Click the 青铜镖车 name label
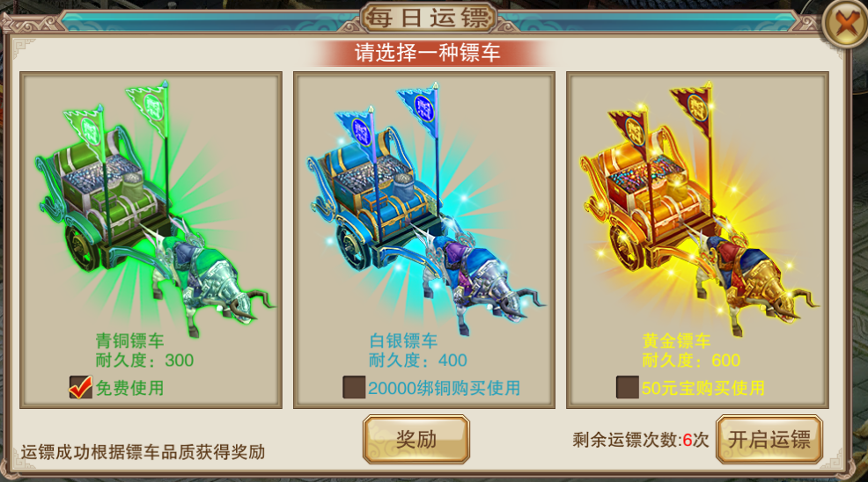Viewport: 868px width, 482px height. click(x=129, y=340)
